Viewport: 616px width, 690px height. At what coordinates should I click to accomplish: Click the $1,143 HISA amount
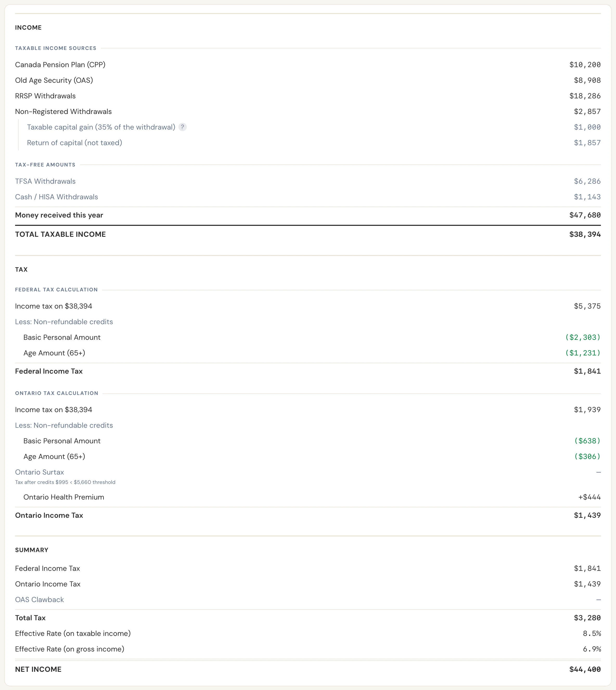click(x=587, y=197)
